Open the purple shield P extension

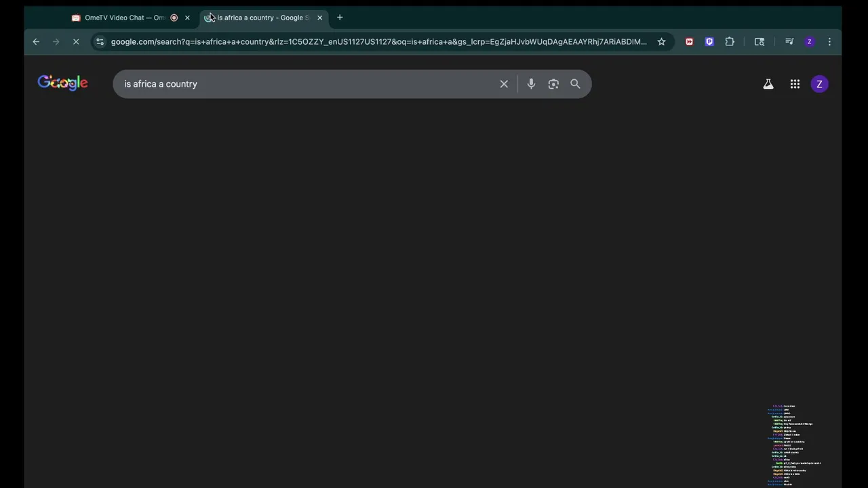709,42
